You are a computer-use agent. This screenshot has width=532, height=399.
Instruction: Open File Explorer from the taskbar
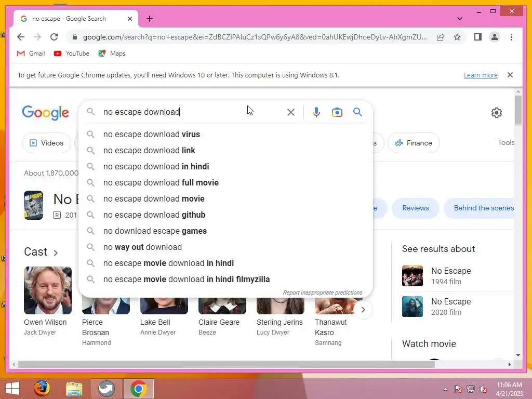click(x=74, y=389)
